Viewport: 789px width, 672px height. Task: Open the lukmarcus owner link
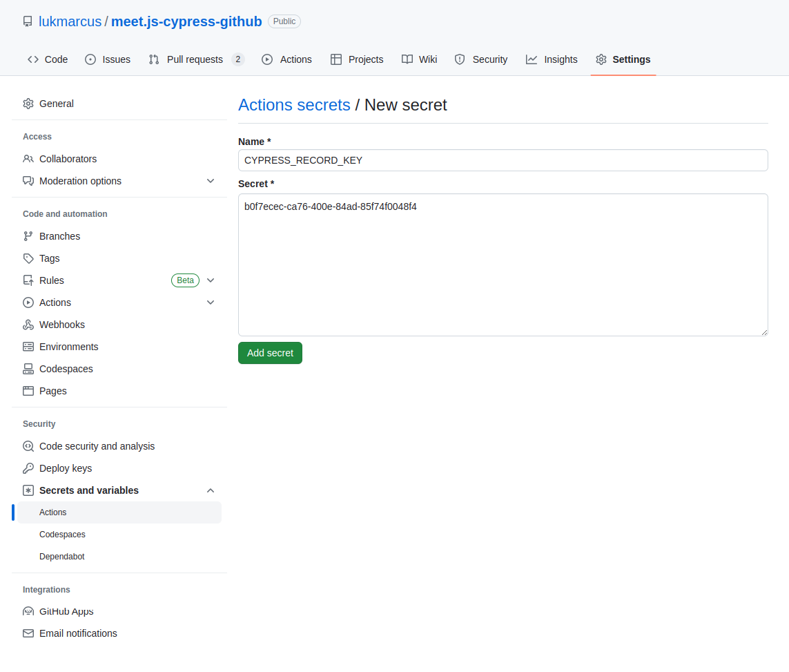[x=70, y=21]
